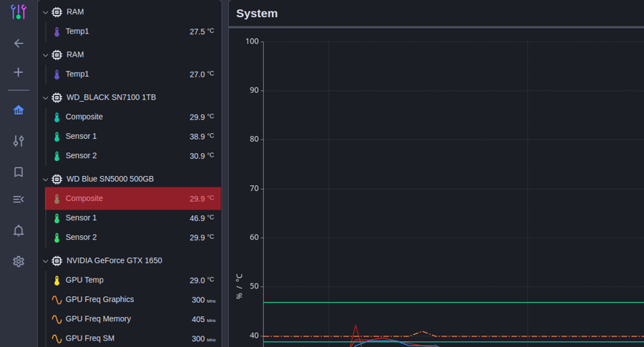The image size is (644, 347).
Task: Open the sliders controls icon in sidebar
Action: point(19,141)
